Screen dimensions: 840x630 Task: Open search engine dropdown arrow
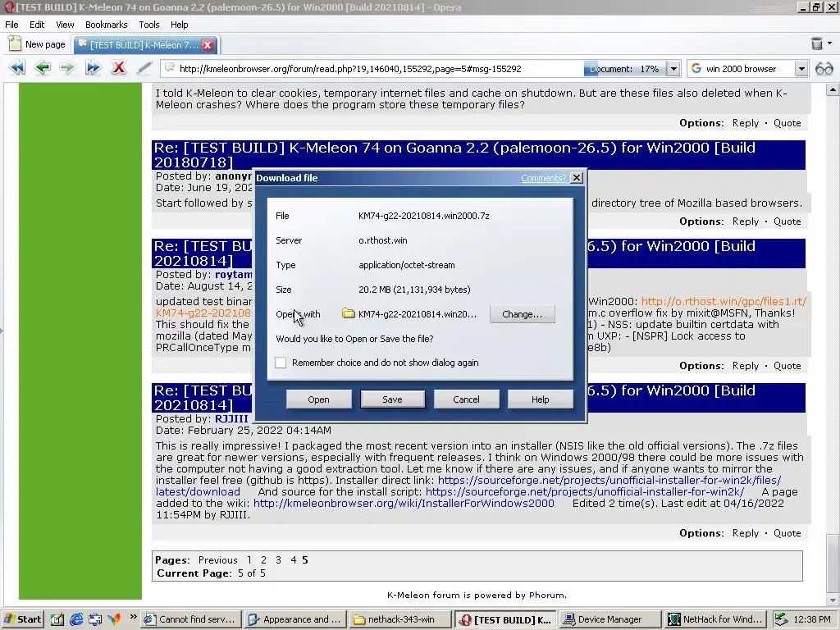point(801,69)
